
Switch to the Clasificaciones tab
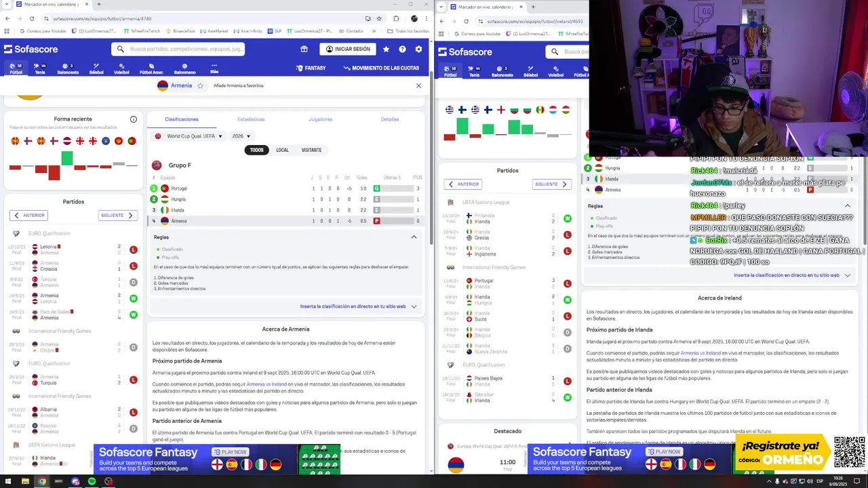click(x=182, y=119)
